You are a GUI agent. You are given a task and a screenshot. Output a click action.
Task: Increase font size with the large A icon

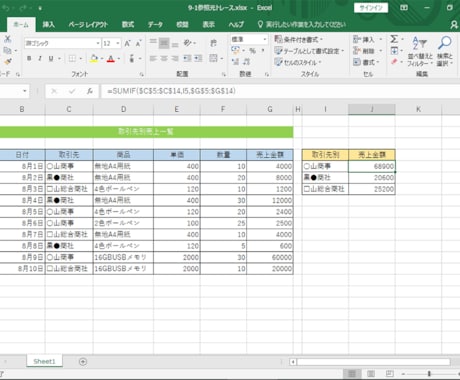pyautogui.click(x=127, y=43)
